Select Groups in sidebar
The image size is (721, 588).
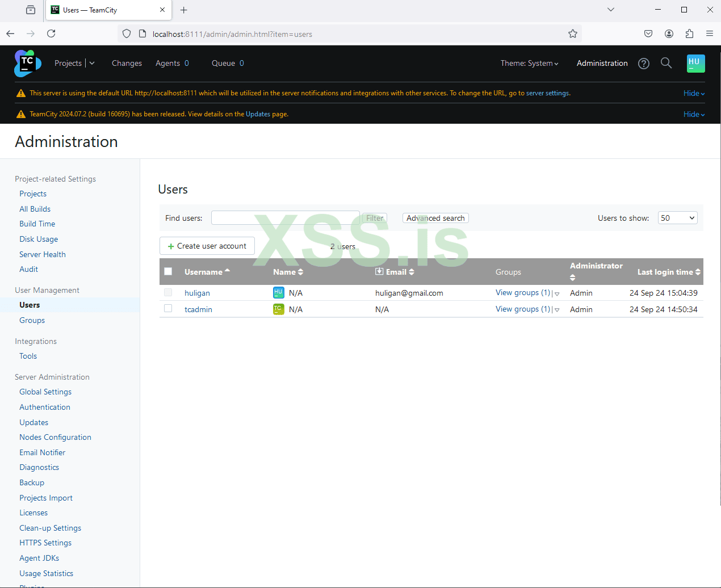tap(32, 320)
